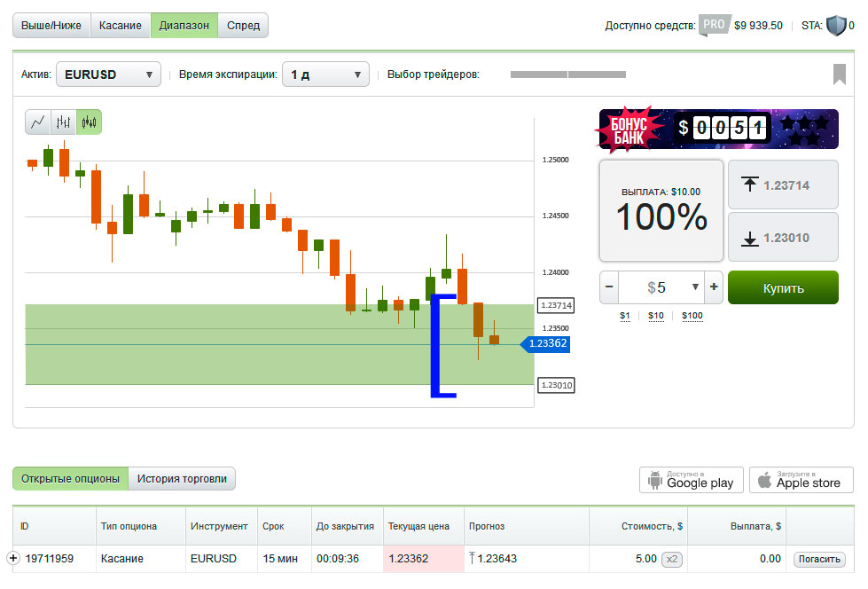Select upper range level 1.23714 button
This screenshot has width=868, height=589.
point(783,185)
